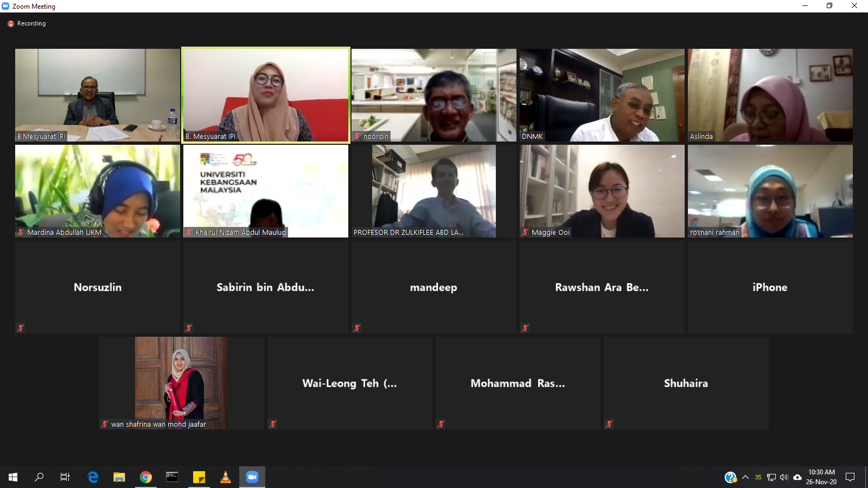Open the Windows Start menu

point(13,477)
